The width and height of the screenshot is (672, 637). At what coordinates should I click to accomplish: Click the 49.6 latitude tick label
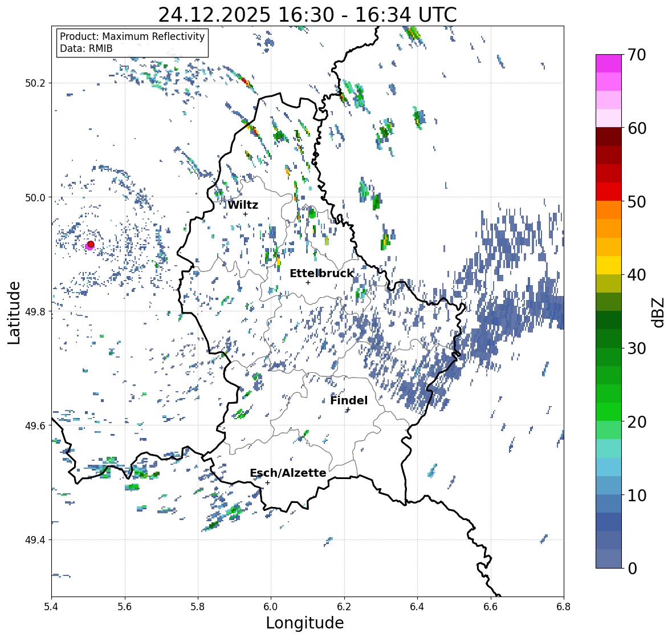tap(35, 425)
